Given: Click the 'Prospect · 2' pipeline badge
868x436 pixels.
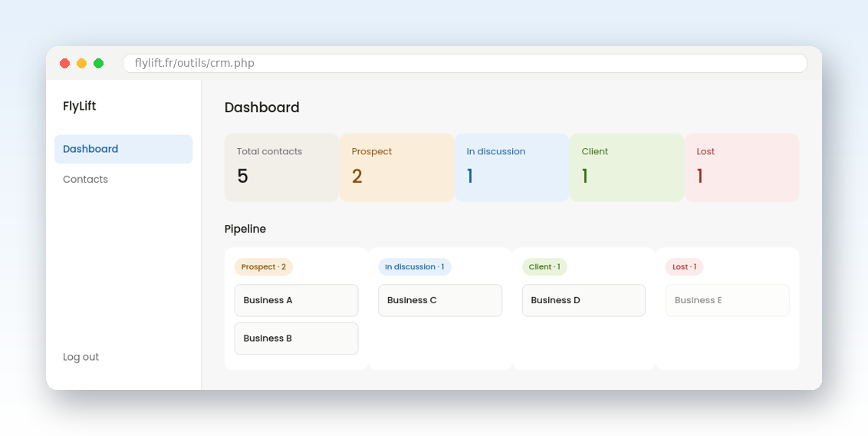Looking at the screenshot, I should [264, 267].
